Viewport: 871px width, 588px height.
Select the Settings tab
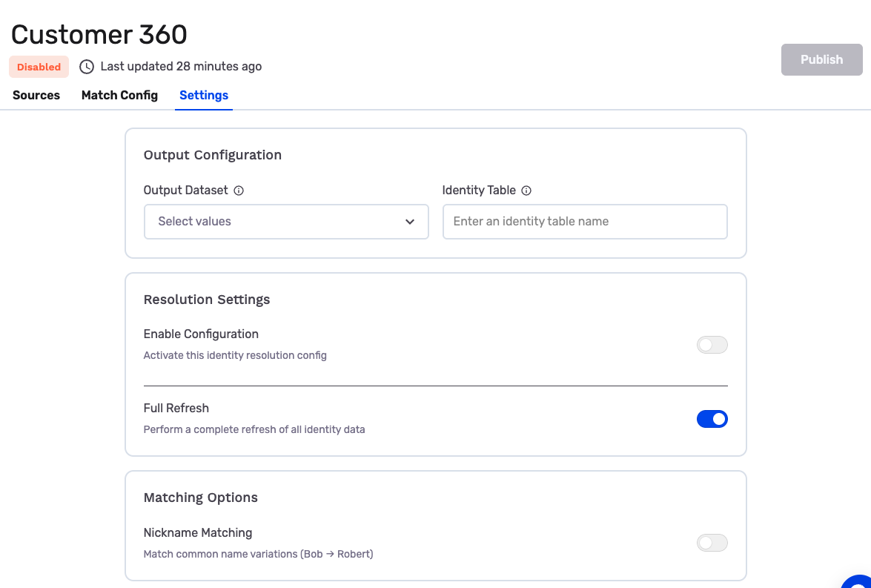click(x=204, y=95)
